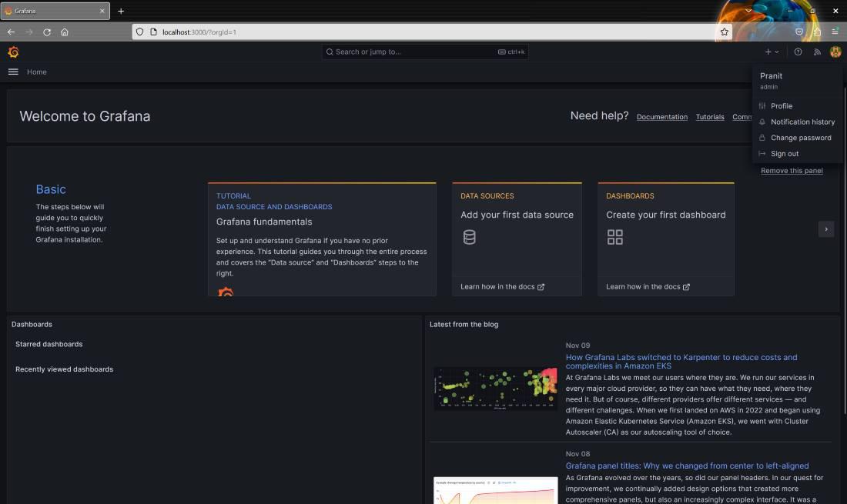Open the hamburger navigation menu
Viewport: 847px width, 504px height.
tap(14, 72)
